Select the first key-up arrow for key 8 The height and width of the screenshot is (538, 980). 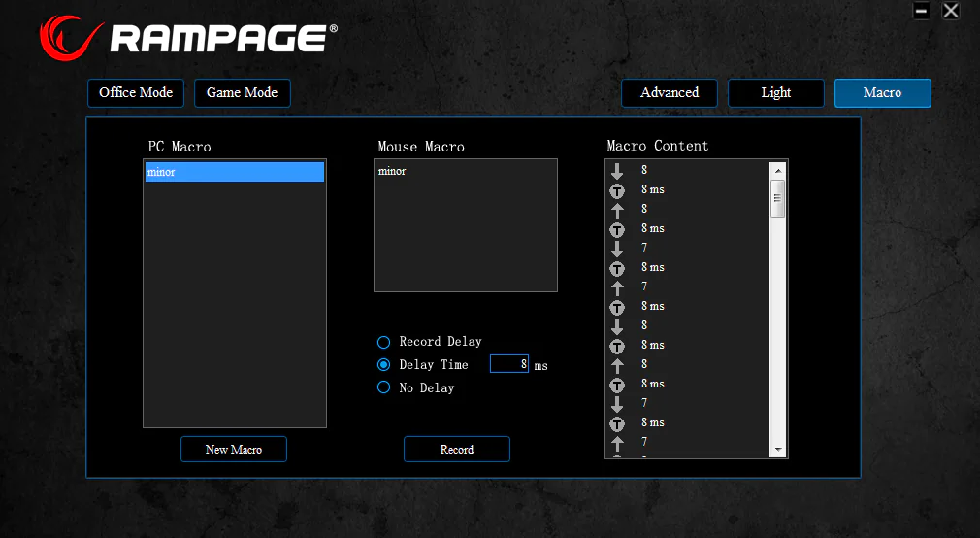617,210
